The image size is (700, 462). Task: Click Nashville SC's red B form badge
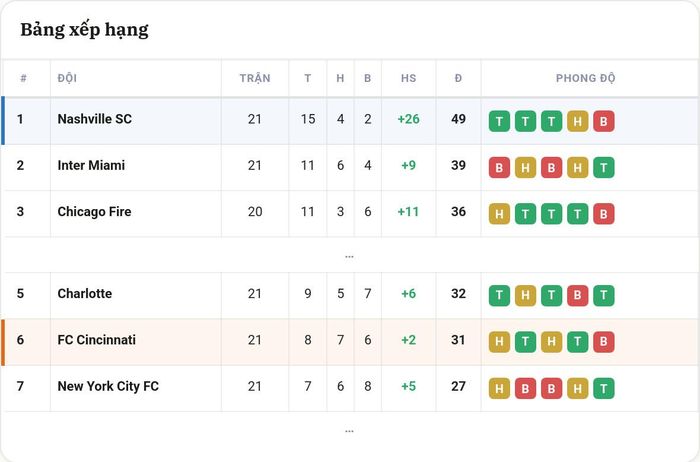click(x=604, y=121)
